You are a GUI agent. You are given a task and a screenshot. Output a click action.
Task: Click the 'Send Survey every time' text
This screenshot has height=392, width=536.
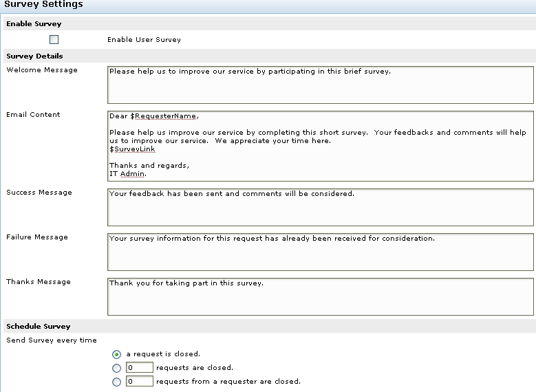tap(52, 340)
